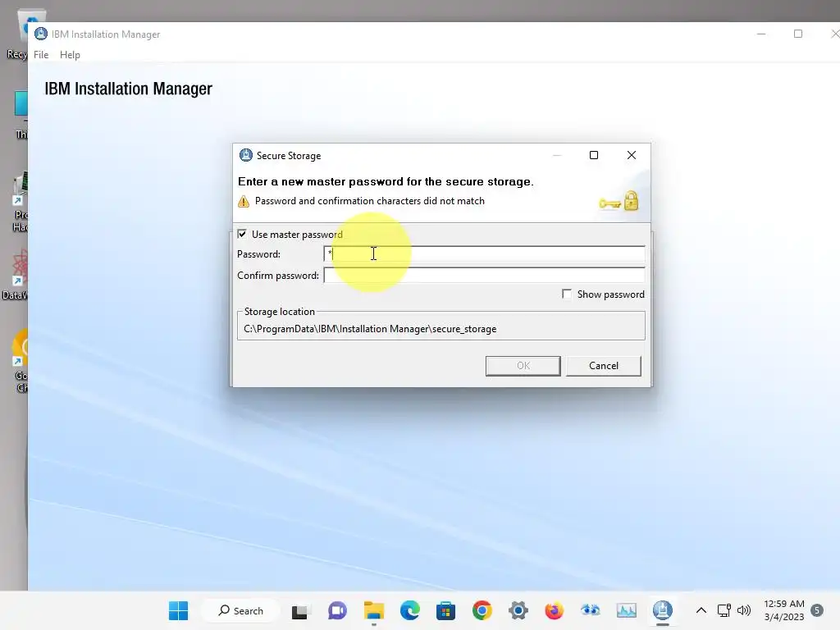Viewport: 840px width, 630px height.
Task: Click the IBM Installation Manager window icon
Action: (41, 34)
